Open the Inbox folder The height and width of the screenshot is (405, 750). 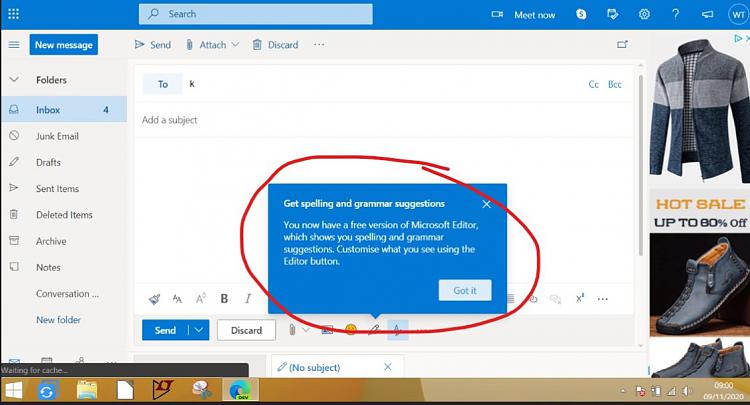click(64, 109)
